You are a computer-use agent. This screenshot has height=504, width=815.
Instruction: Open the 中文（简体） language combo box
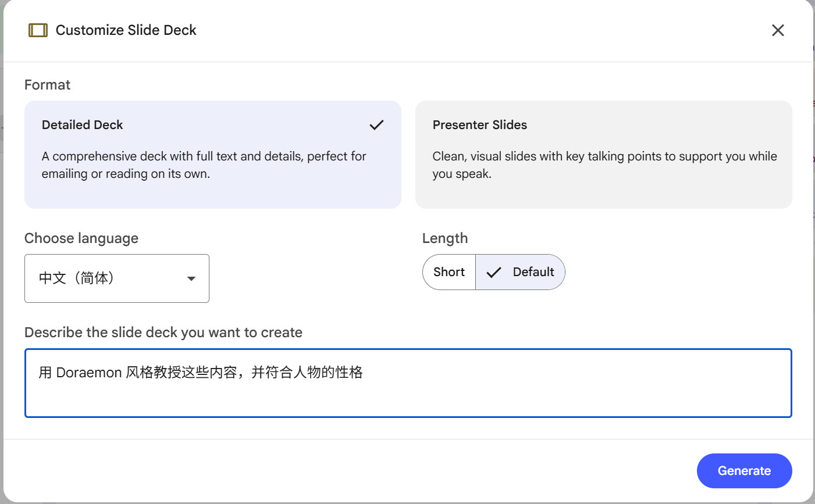[x=117, y=278]
